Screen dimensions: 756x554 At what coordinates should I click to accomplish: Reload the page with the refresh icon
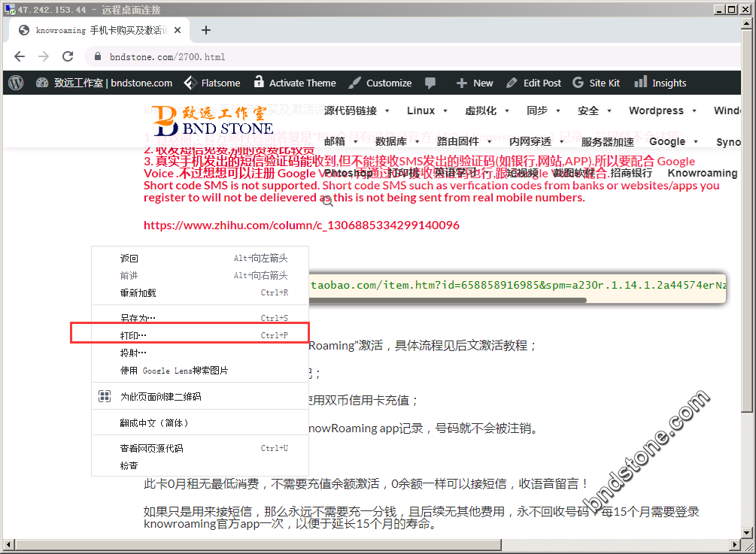pos(68,56)
